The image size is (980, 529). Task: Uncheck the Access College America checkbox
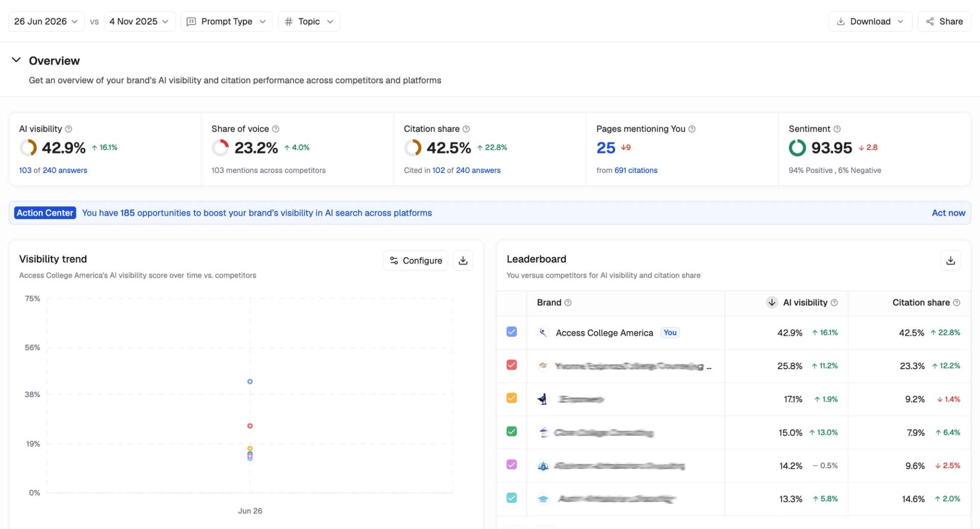[x=511, y=332]
